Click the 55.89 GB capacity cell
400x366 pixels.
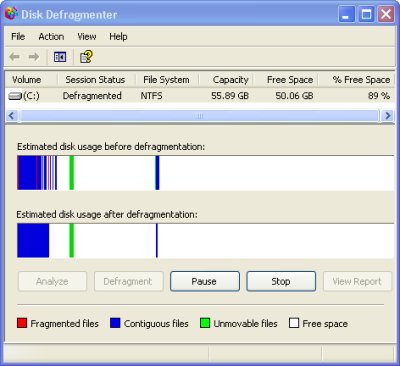tap(230, 96)
